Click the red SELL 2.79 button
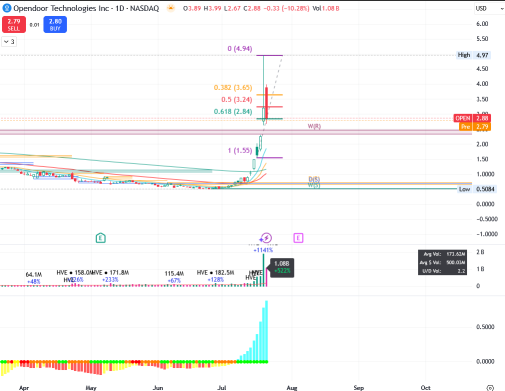The image size is (505, 391). click(x=14, y=25)
